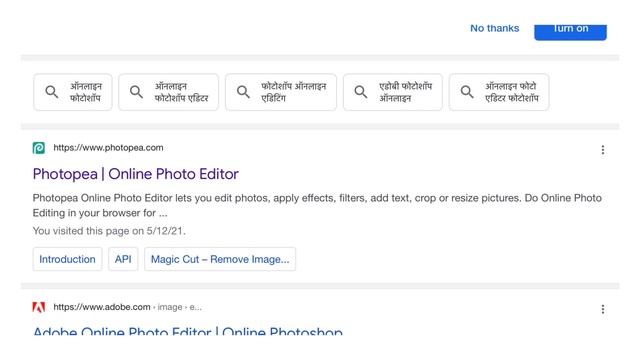Open the Introduction sitelink

(67, 259)
